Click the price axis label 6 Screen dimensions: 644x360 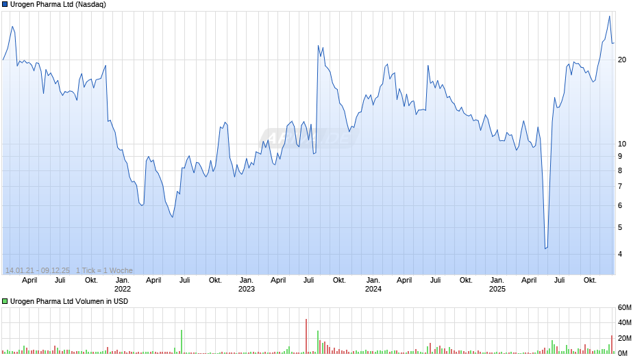pos(620,205)
